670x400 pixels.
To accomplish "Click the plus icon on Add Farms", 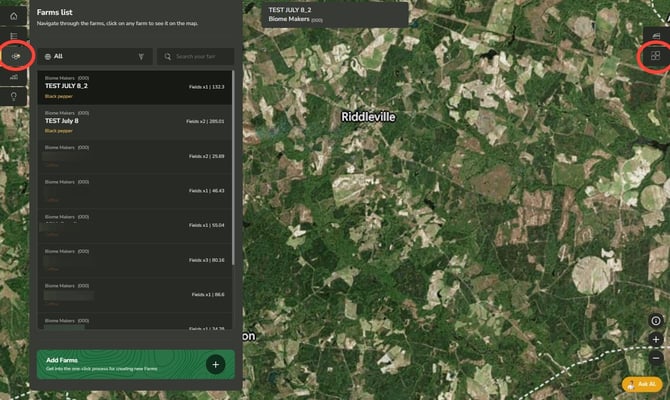I will 215,365.
